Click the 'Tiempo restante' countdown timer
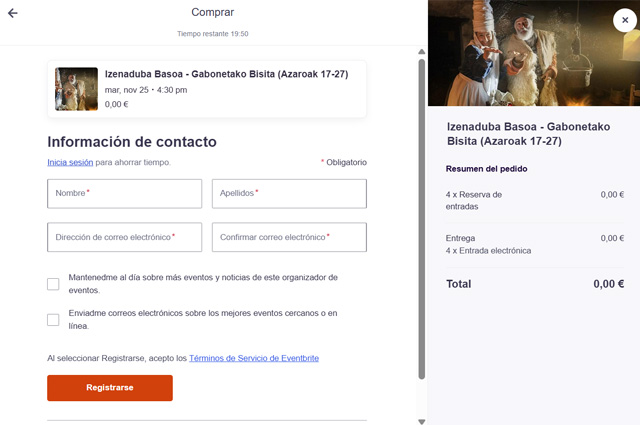 (x=213, y=34)
